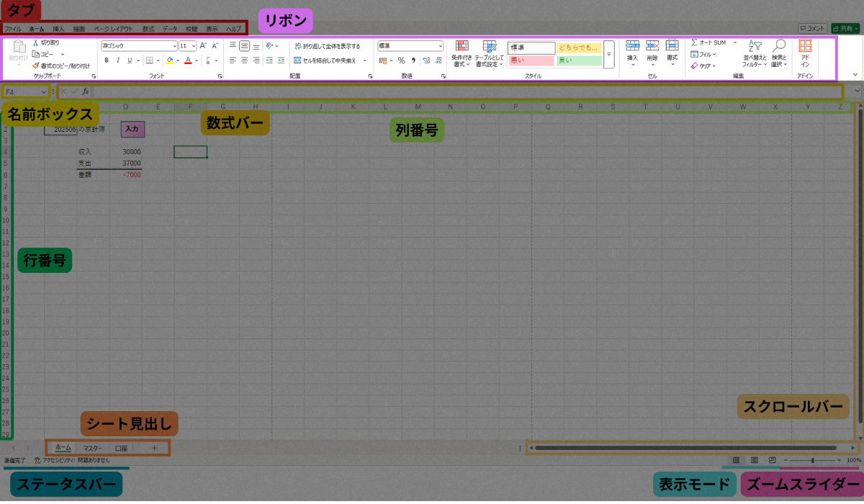Expand the cell styles gallery arrow
The height and width of the screenshot is (504, 864).
tap(608, 54)
